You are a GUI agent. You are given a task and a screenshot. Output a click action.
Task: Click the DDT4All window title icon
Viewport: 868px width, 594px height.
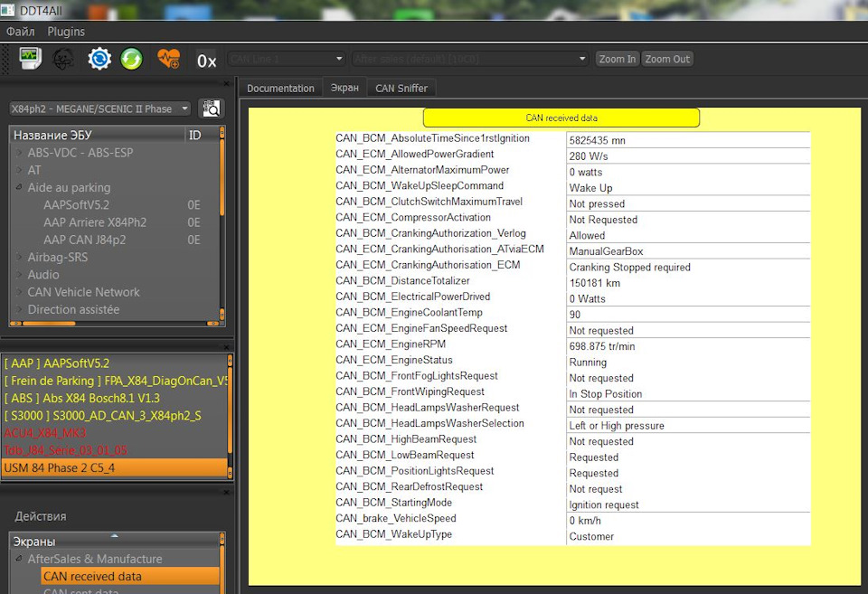coord(8,10)
